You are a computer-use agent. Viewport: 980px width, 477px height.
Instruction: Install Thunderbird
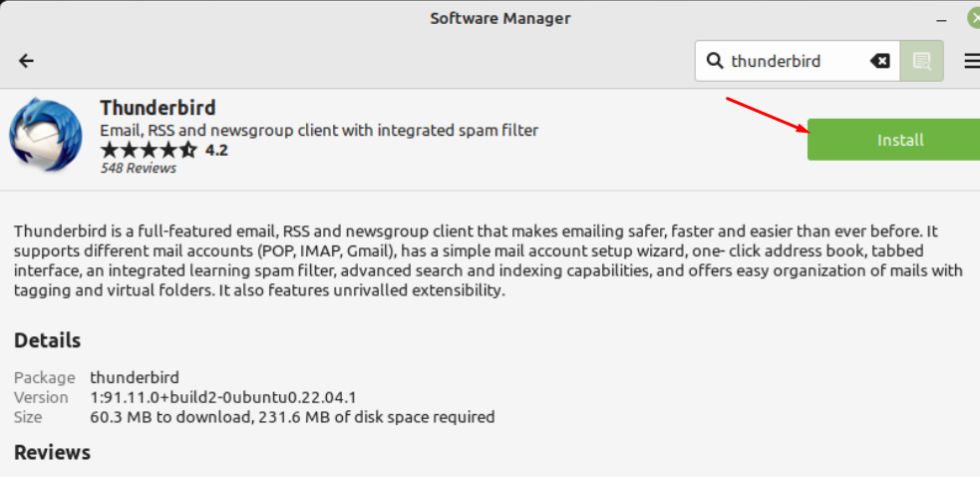[x=893, y=140]
